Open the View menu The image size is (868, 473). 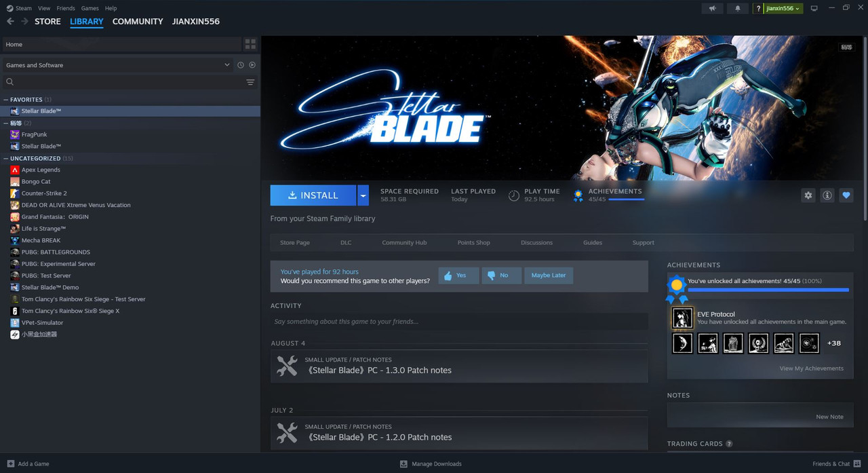[44, 8]
